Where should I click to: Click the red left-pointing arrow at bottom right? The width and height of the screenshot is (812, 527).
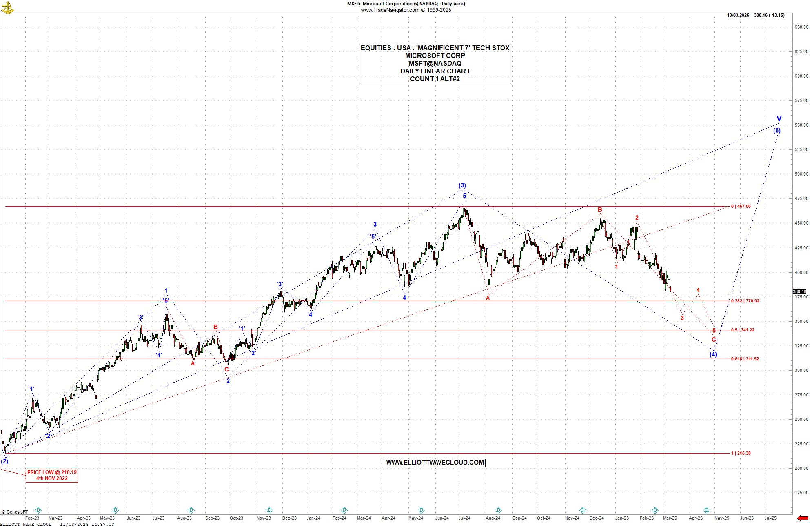802,518
